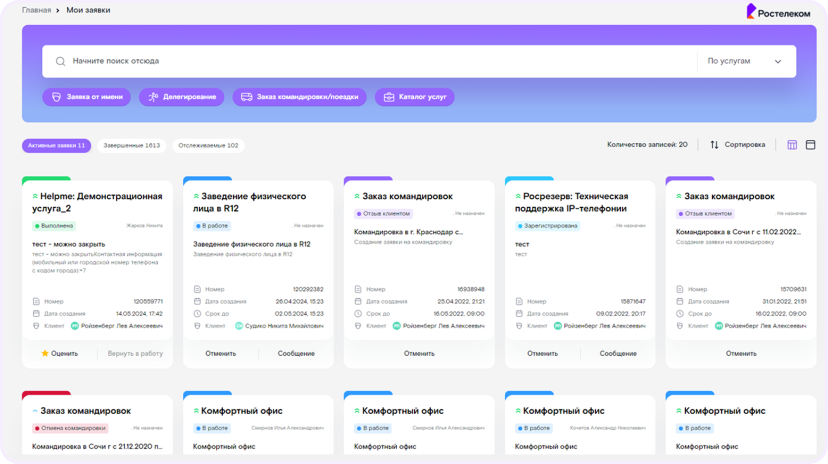Screen dimensions: 828x464
Task: Click clock icon beside 02.05.2024, 15:23
Action: 197,314
